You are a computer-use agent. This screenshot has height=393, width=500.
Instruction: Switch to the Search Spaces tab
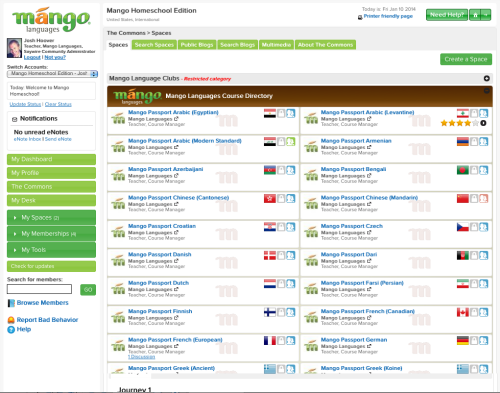click(x=154, y=45)
